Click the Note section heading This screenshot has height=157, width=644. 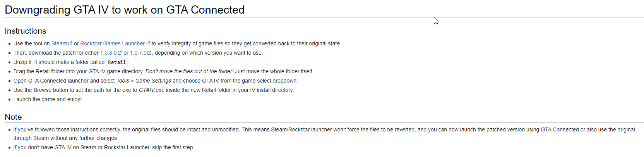tap(13, 117)
